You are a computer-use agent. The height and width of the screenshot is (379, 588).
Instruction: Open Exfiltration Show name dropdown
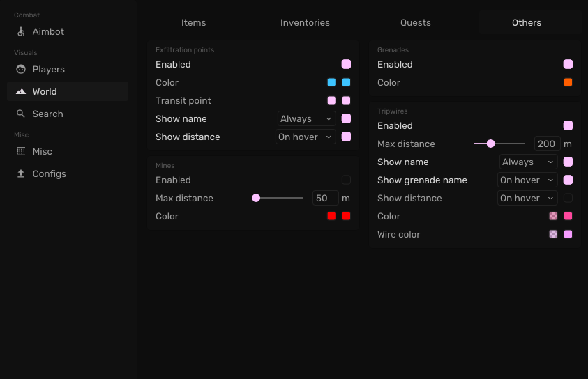point(306,119)
